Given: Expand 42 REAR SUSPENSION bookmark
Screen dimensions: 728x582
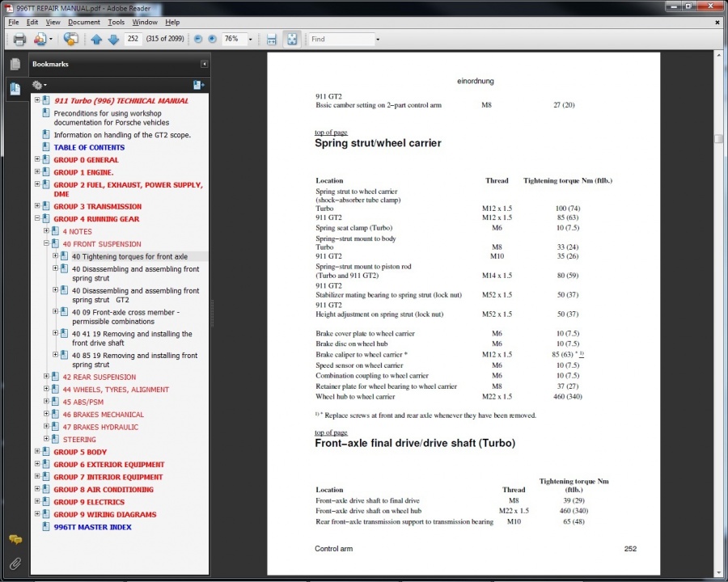Looking at the screenshot, I should (46, 377).
